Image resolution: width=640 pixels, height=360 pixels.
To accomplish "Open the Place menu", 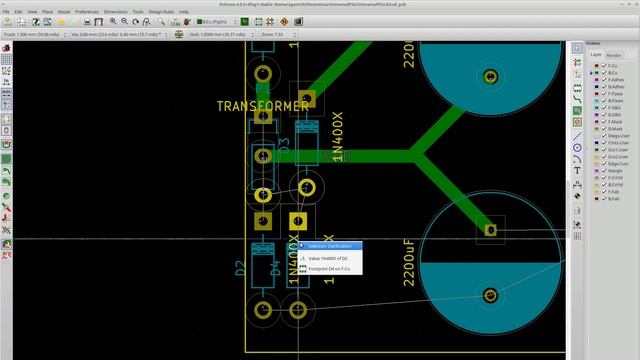I will click(47, 12).
